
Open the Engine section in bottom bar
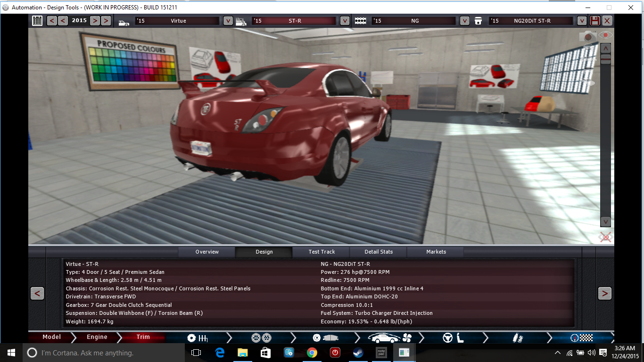97,337
